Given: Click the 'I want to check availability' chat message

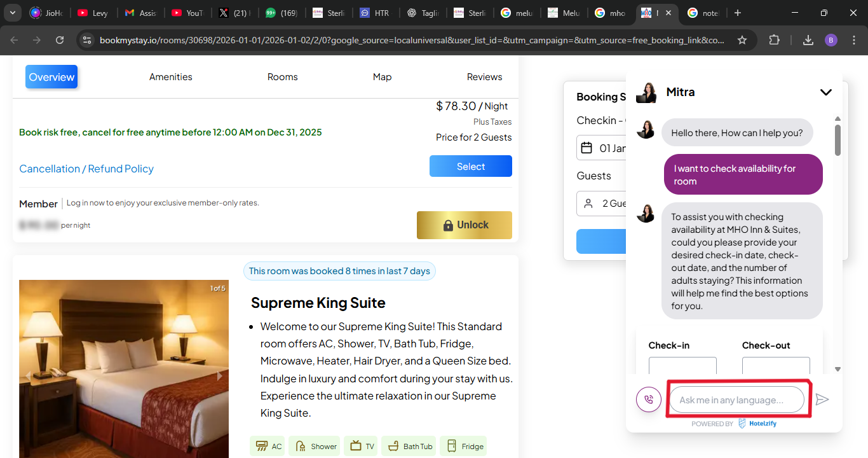Looking at the screenshot, I should 743,175.
